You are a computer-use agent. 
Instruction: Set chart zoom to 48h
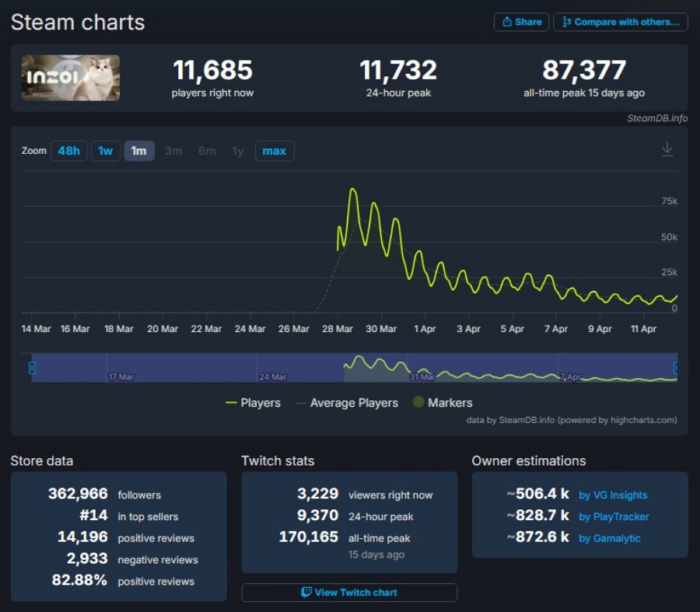pyautogui.click(x=68, y=151)
